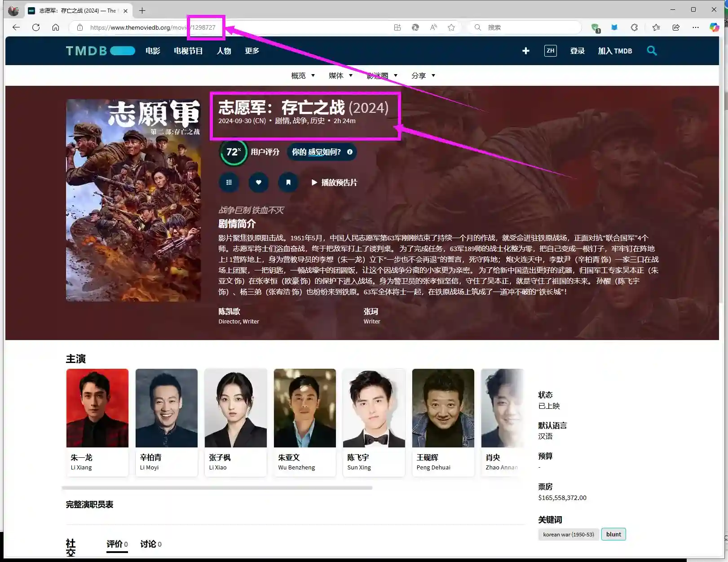This screenshot has width=728, height=562.
Task: Switch site language via ZH toggle
Action: tap(550, 51)
